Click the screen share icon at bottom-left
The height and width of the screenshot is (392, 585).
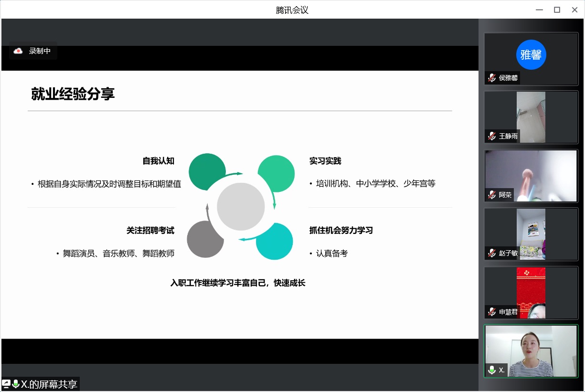6,384
